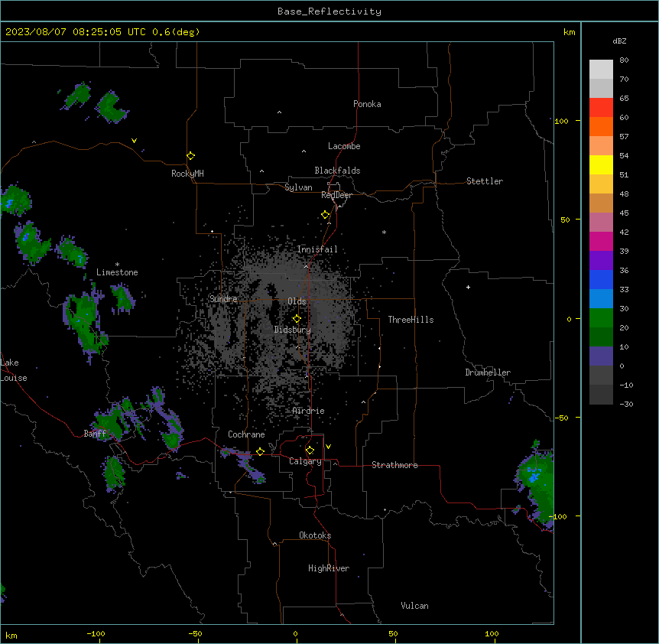659x644 pixels.
Task: Click the Vulcan label
Action: [414, 606]
